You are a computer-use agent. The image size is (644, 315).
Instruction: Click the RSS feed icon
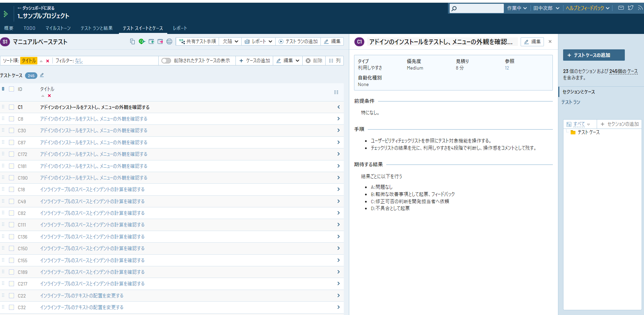(640, 8)
